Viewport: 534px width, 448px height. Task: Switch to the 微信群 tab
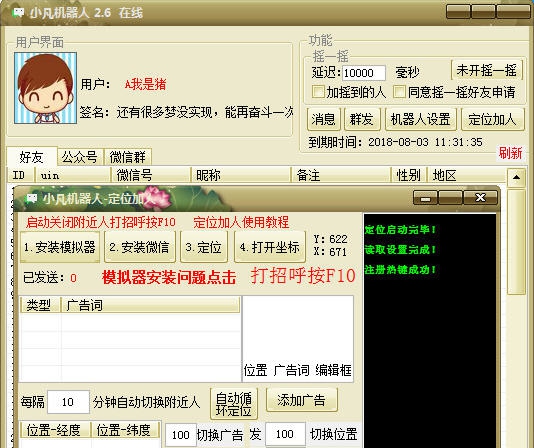tap(127, 157)
